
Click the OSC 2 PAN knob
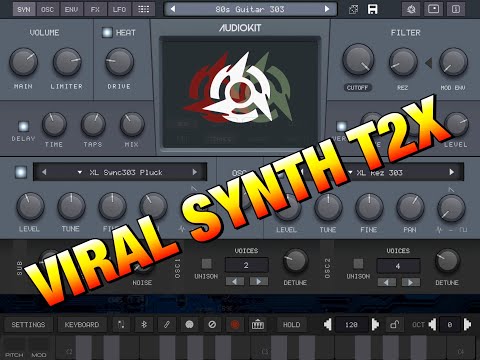click(410, 207)
